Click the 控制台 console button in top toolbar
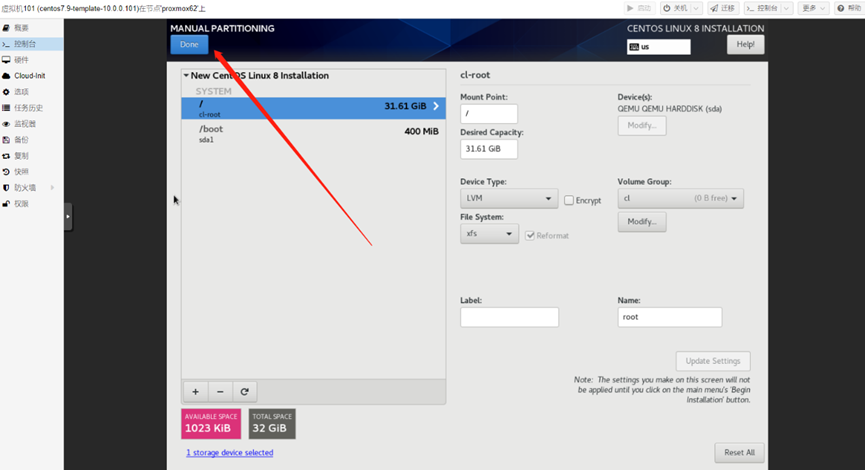 762,8
